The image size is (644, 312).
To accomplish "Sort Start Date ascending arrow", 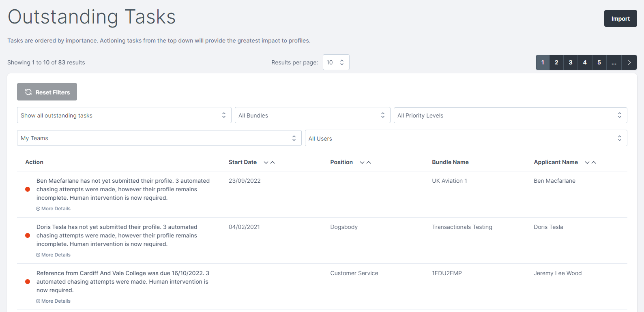I will pos(273,162).
